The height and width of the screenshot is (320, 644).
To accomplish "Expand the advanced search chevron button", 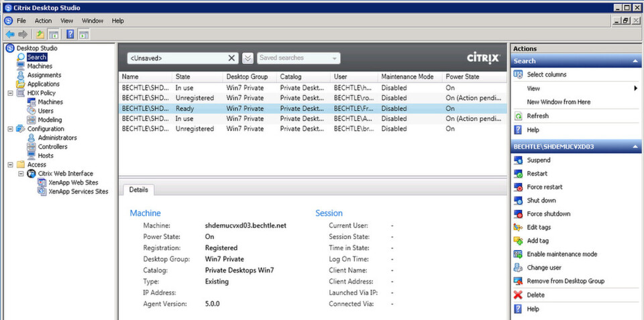I will point(248,58).
